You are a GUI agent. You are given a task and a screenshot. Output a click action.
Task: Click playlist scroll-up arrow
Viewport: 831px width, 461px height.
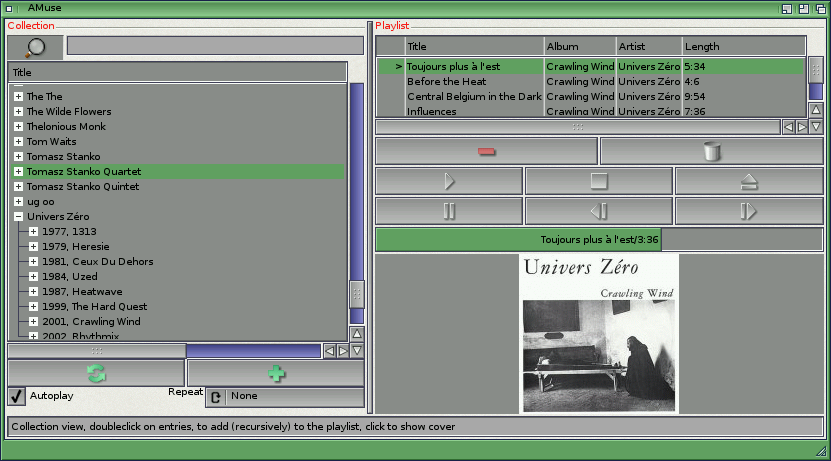pos(816,110)
